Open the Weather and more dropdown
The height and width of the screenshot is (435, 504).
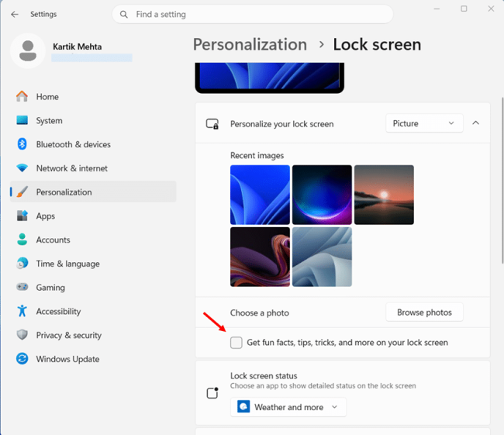[x=288, y=407]
